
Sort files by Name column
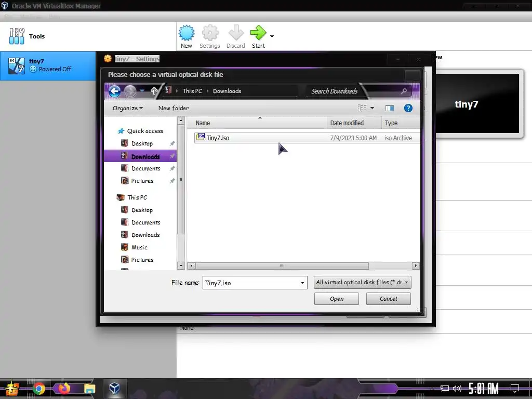[257, 123]
